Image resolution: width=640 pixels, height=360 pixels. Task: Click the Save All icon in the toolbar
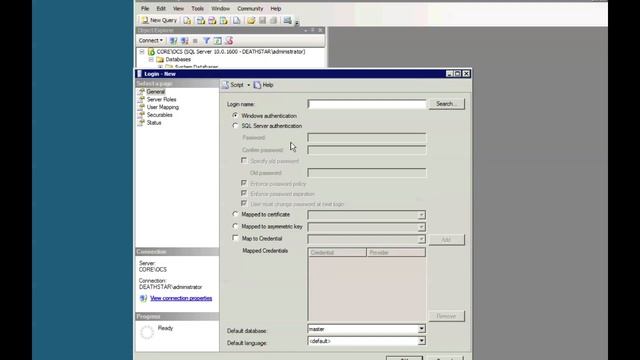273,20
